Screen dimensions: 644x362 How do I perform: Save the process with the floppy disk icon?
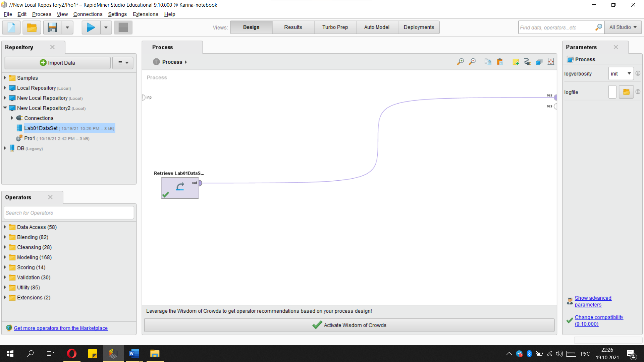coord(52,27)
